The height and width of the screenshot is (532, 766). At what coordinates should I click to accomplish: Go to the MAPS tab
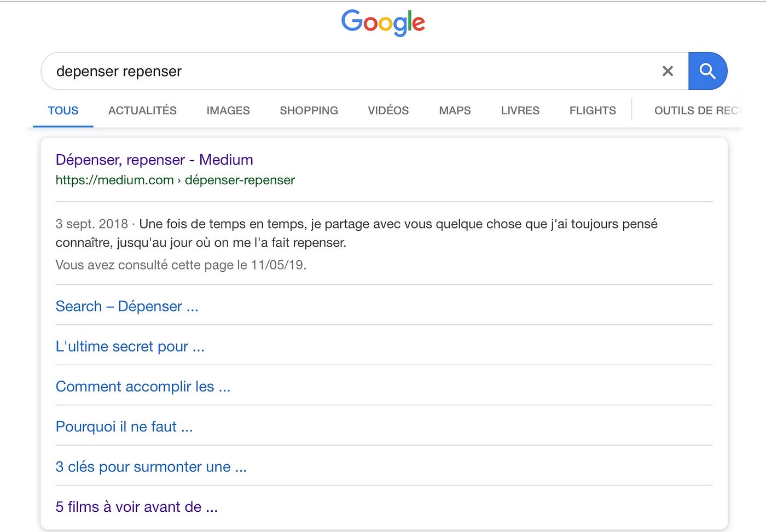pyautogui.click(x=455, y=110)
